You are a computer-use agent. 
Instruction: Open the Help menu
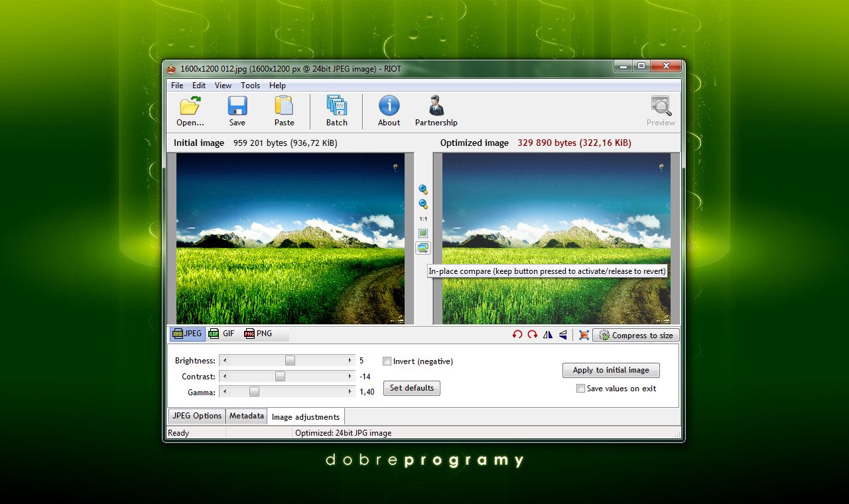(x=277, y=86)
